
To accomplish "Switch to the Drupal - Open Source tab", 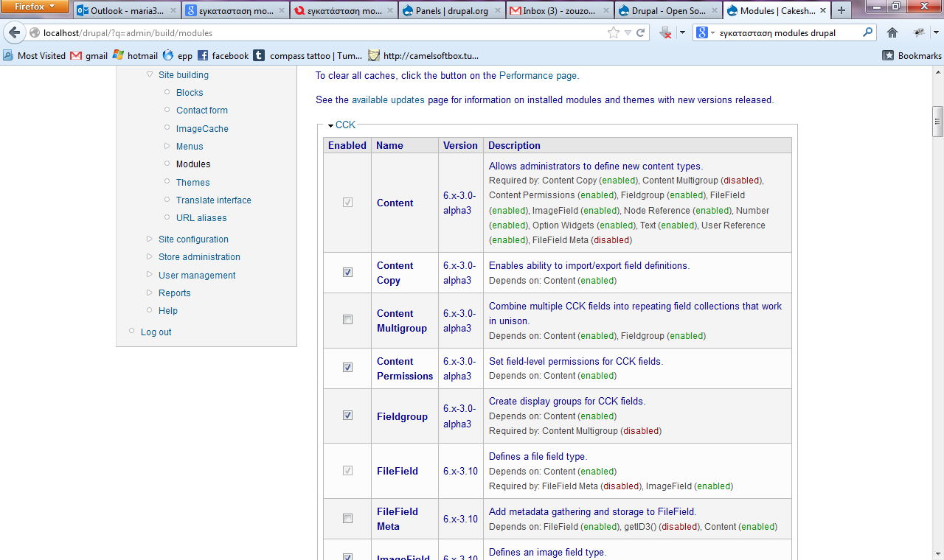I will click(x=668, y=11).
